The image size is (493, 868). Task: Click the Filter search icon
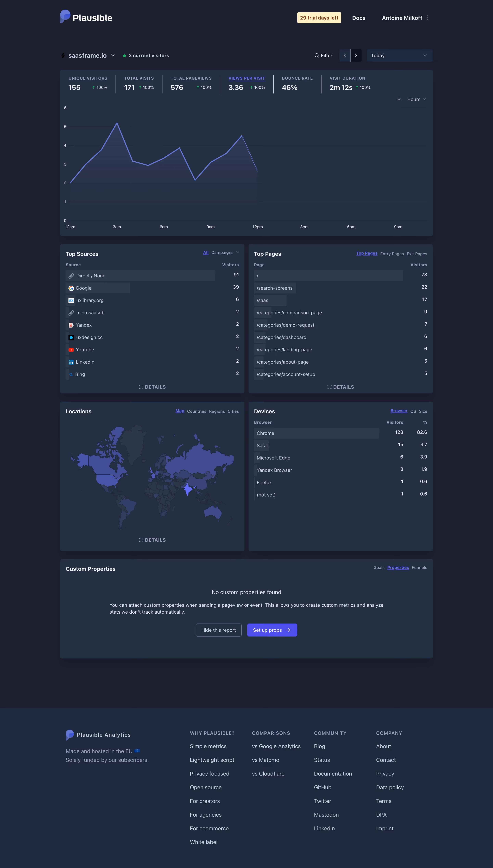[317, 55]
